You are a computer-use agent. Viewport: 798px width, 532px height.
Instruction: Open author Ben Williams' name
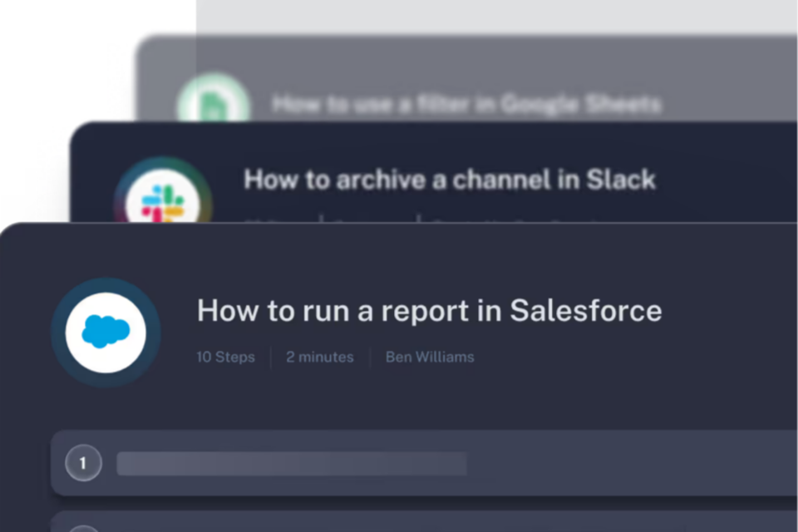pos(430,357)
